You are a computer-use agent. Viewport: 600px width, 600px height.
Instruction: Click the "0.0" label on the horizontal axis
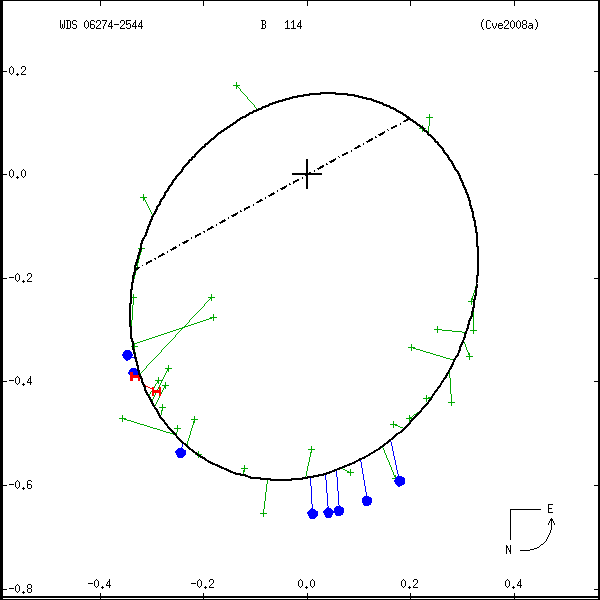tap(307, 584)
